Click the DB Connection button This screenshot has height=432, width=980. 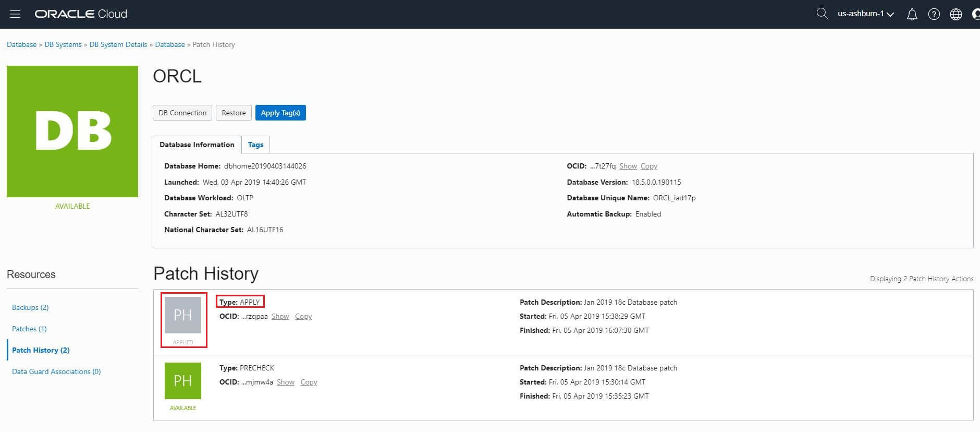pyautogui.click(x=182, y=113)
